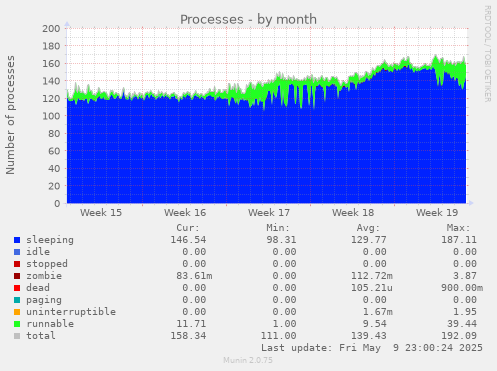
Task: Click zombie maximum value 3.87
Action: pos(465,276)
